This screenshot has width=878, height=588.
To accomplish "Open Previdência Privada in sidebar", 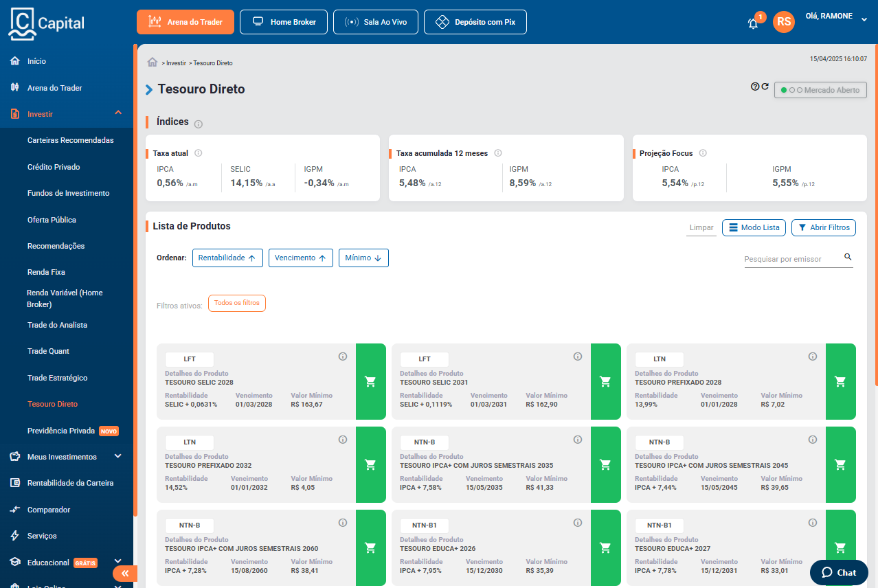I will [x=61, y=431].
